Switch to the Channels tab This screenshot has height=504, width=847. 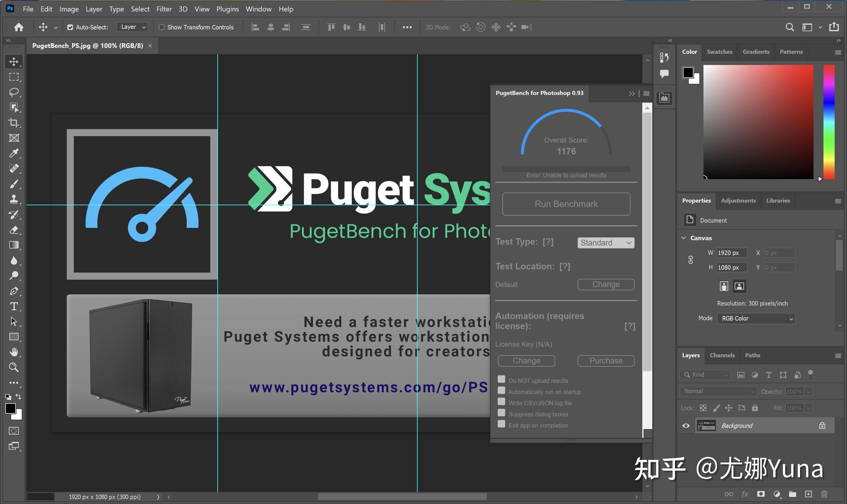pyautogui.click(x=722, y=355)
